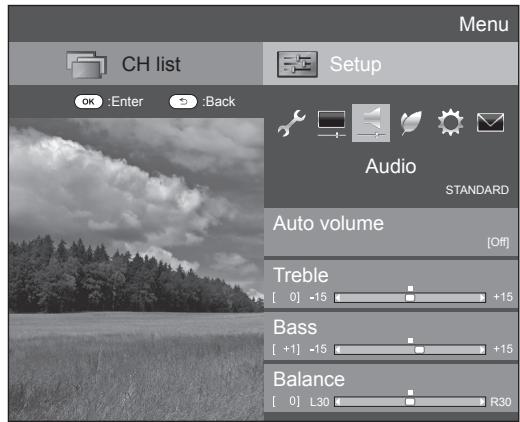Screen dimensions: 520x422
Task: Click the Bass +1 value text
Action: [x=286, y=349]
